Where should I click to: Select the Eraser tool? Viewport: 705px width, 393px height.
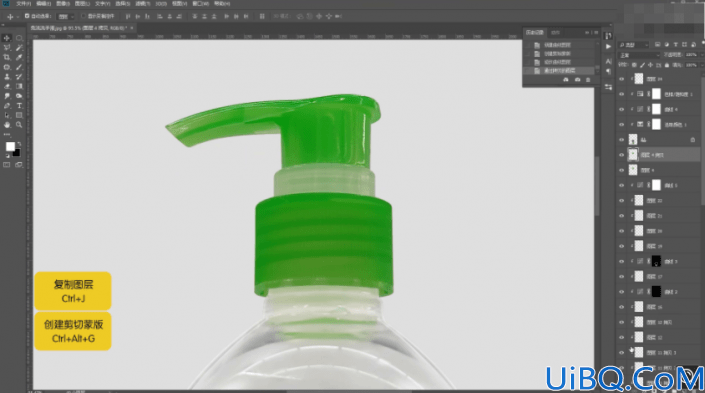tap(7, 86)
